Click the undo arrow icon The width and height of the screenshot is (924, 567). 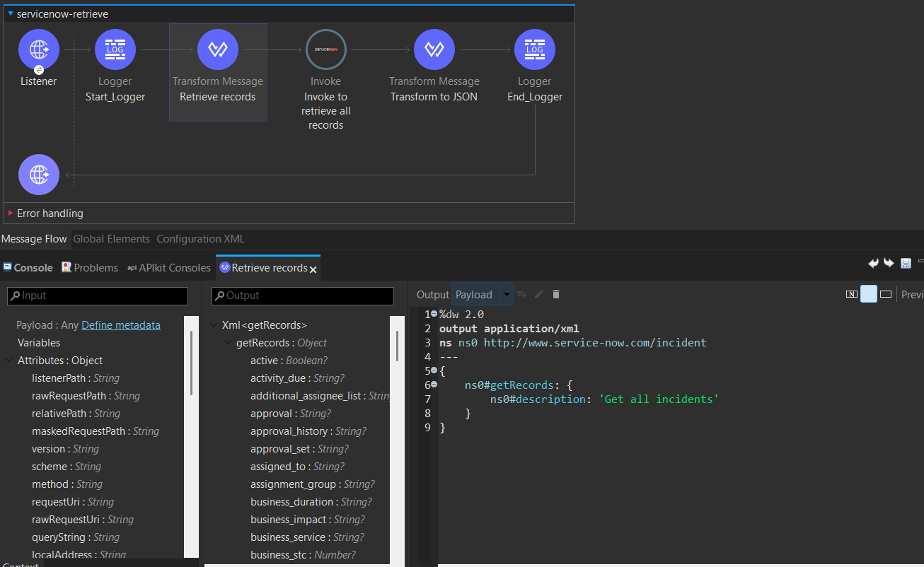(x=874, y=263)
